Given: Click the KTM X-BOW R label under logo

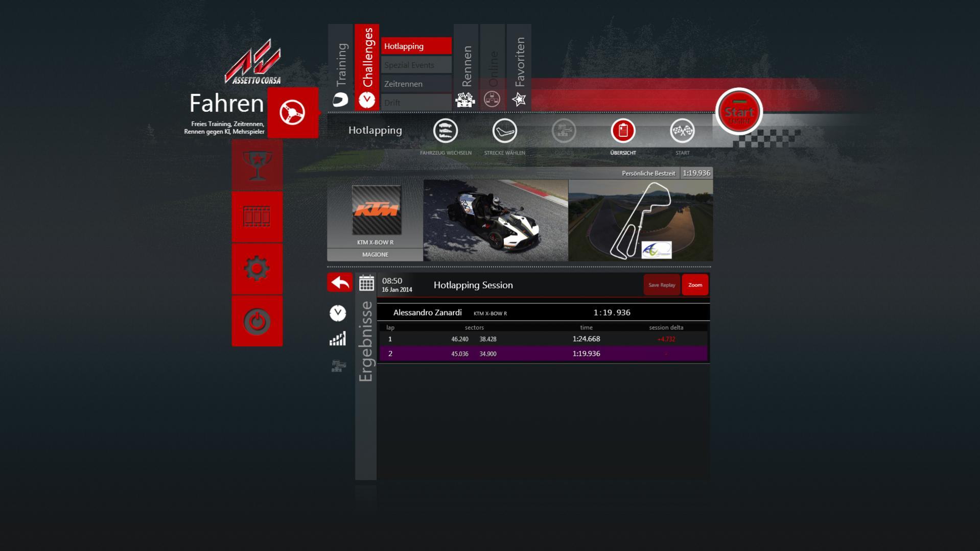Looking at the screenshot, I should click(375, 242).
